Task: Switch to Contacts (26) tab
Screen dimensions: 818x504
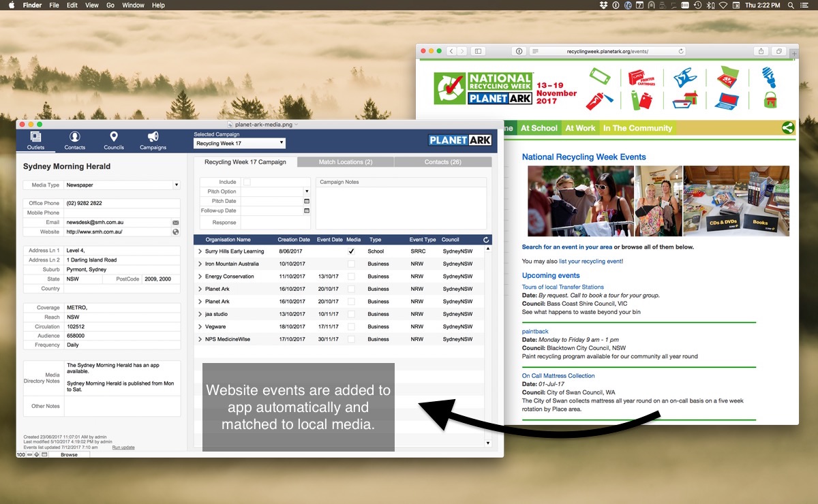Action: 442,162
